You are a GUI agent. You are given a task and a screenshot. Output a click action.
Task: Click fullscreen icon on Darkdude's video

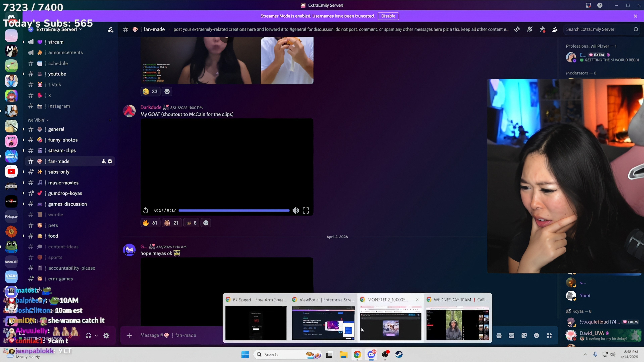click(306, 210)
